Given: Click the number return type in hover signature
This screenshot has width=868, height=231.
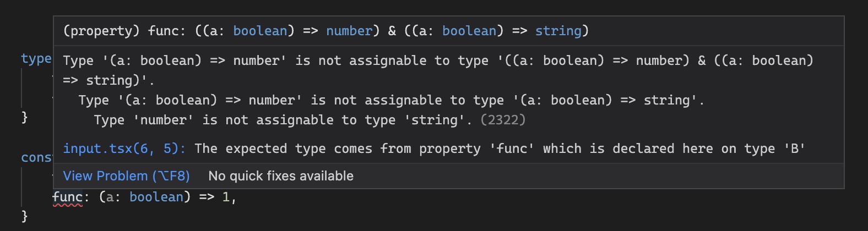Looking at the screenshot, I should tap(349, 31).
